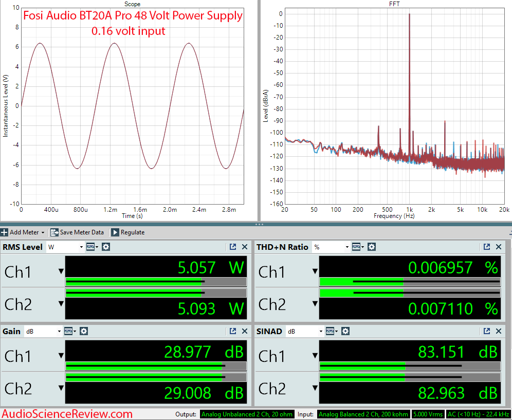Click the 29.008 dB gain reading
The height and width of the screenshot is (420, 512).
pos(204,393)
